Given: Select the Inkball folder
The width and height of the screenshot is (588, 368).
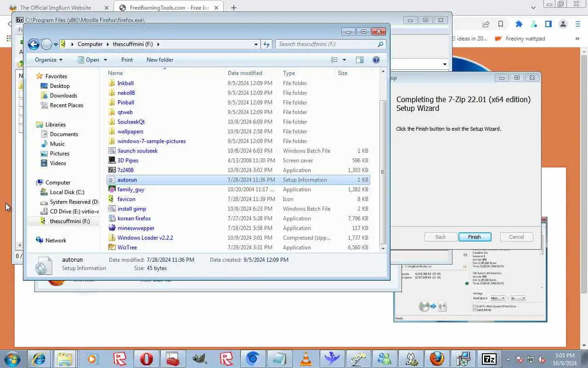Looking at the screenshot, I should click(x=125, y=83).
